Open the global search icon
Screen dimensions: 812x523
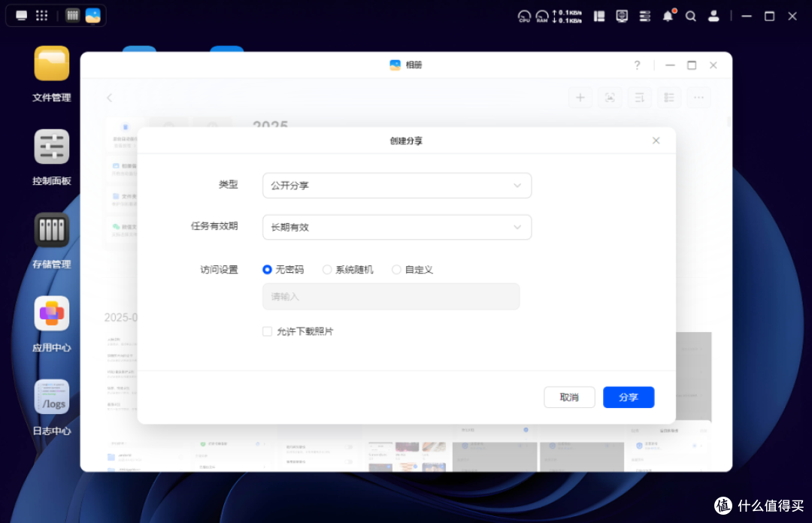(691, 17)
